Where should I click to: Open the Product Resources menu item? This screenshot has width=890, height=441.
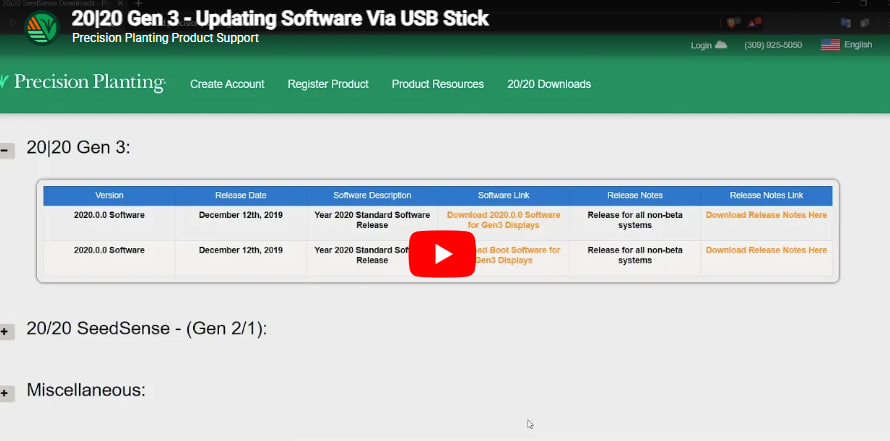click(x=438, y=84)
